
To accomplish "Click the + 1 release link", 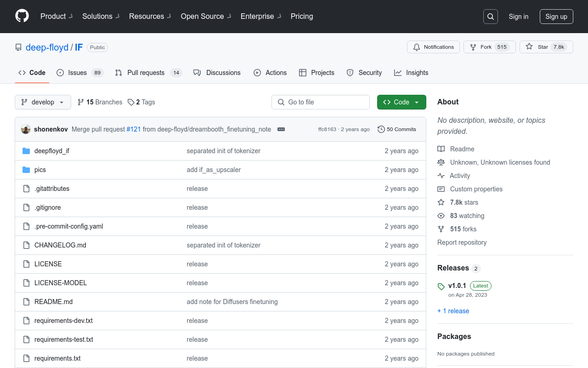I will pyautogui.click(x=453, y=311).
